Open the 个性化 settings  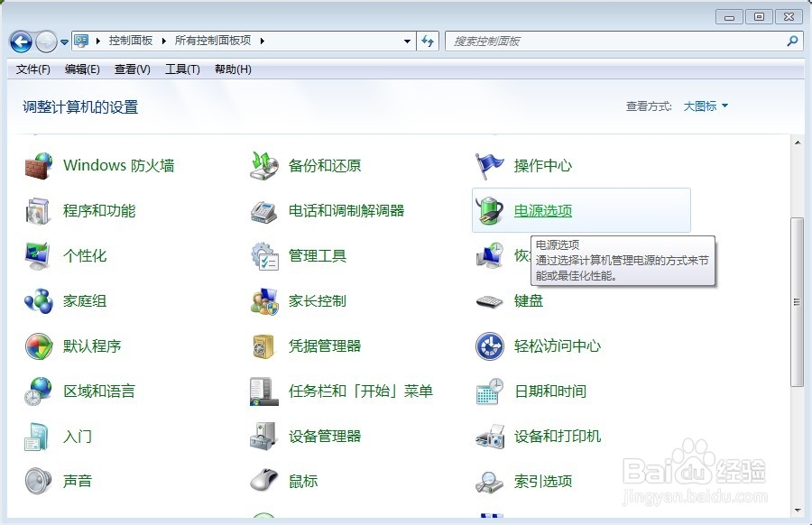tap(85, 255)
